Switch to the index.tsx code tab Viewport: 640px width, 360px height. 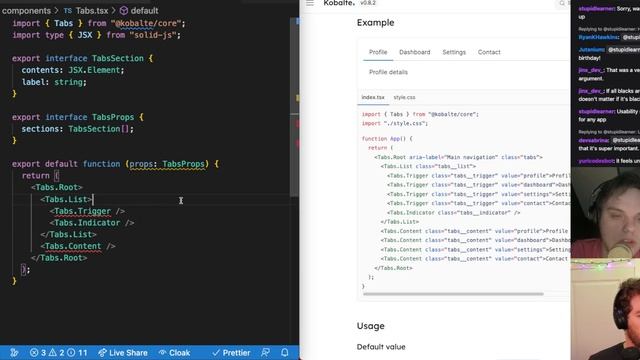[373, 98]
